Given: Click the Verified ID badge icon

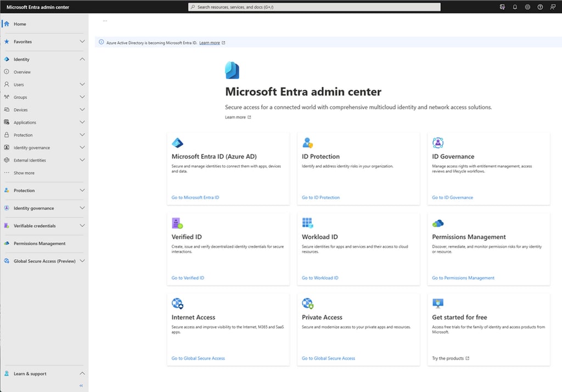Looking at the screenshot, I should tap(177, 222).
